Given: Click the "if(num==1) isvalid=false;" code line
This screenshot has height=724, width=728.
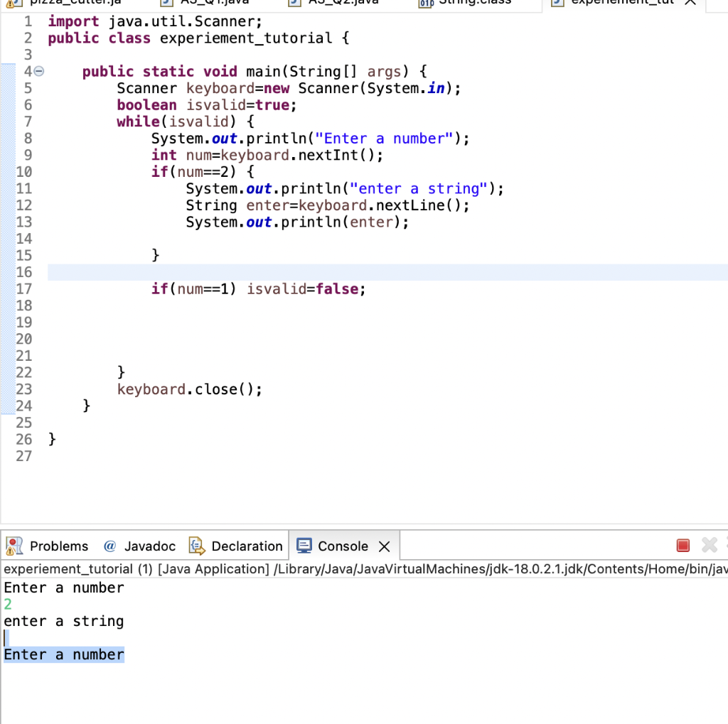Looking at the screenshot, I should pos(259,288).
